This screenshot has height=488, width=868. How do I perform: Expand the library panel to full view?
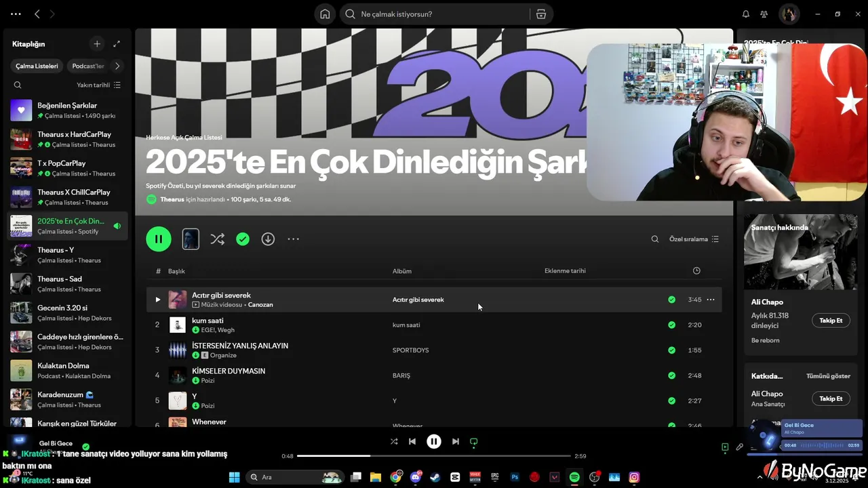(117, 44)
